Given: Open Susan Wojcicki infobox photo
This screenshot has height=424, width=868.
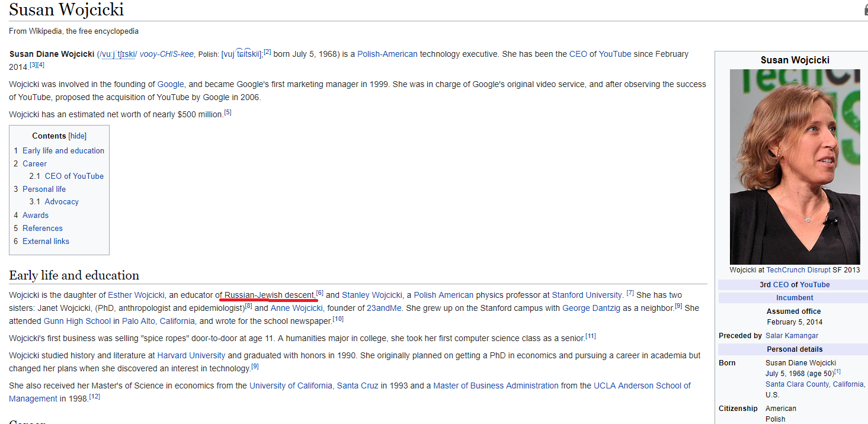Looking at the screenshot, I should click(x=795, y=166).
